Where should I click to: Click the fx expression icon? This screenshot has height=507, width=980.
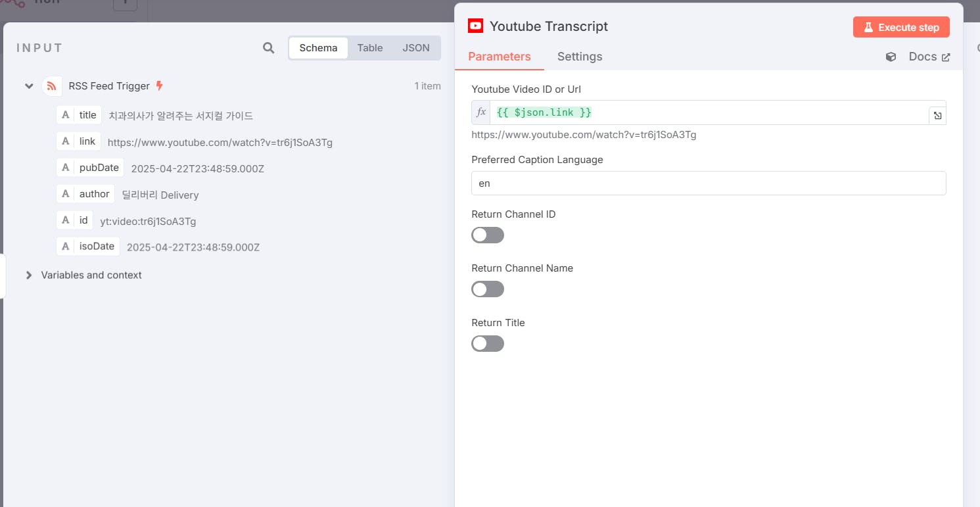[x=481, y=112]
